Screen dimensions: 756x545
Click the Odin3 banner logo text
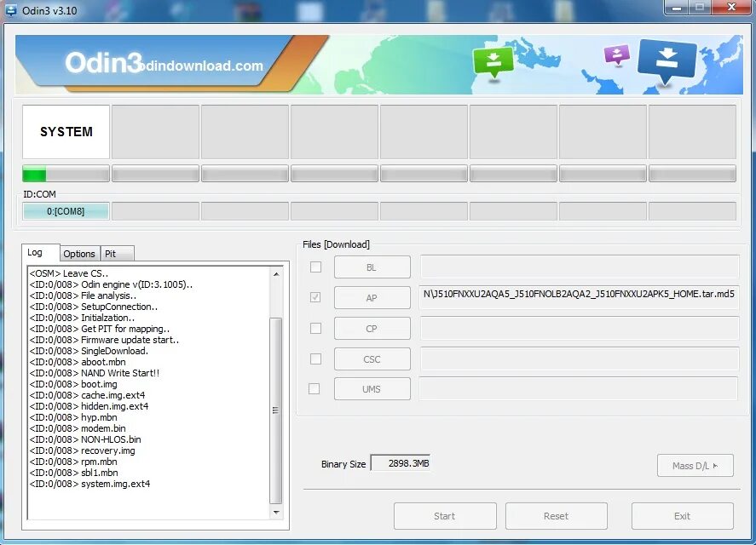104,63
